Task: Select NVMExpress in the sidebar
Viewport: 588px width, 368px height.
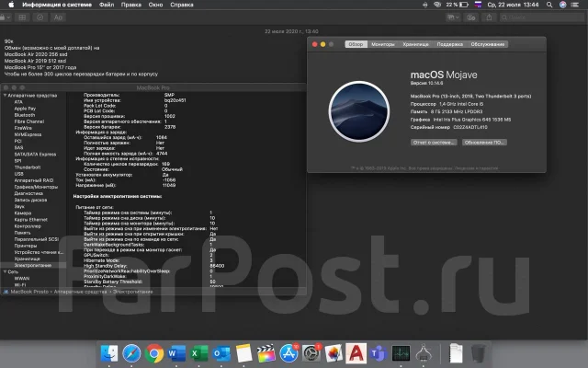Action: click(x=28, y=134)
